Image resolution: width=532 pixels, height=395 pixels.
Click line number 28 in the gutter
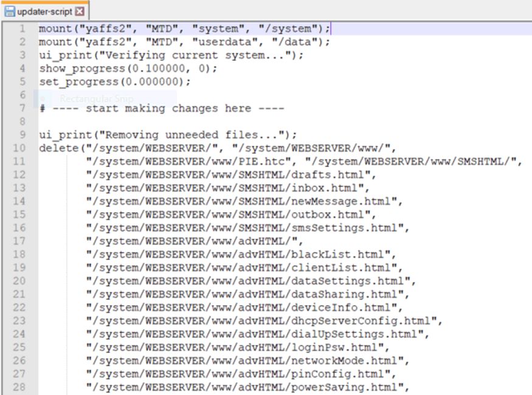point(19,388)
